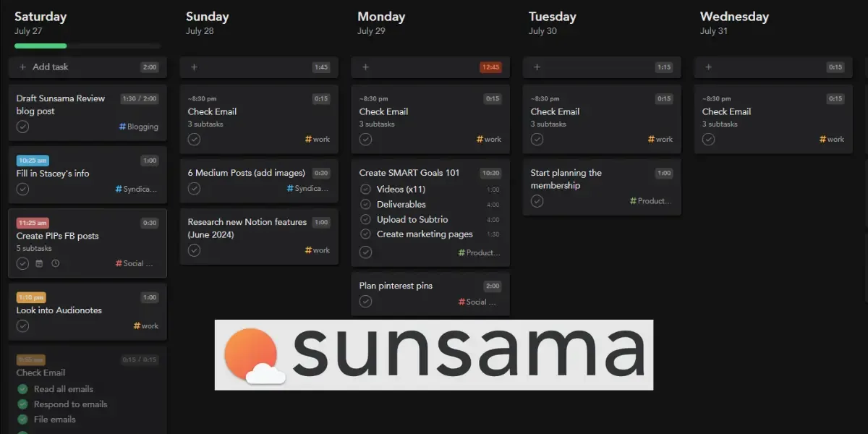The height and width of the screenshot is (434, 868).
Task: Click the plus icon under Wednesday
Action: (x=708, y=67)
